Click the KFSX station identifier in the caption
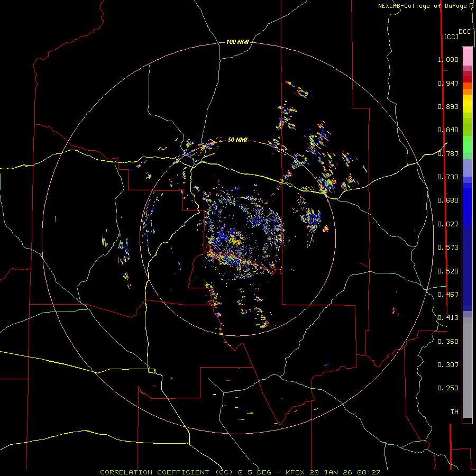 point(296,472)
